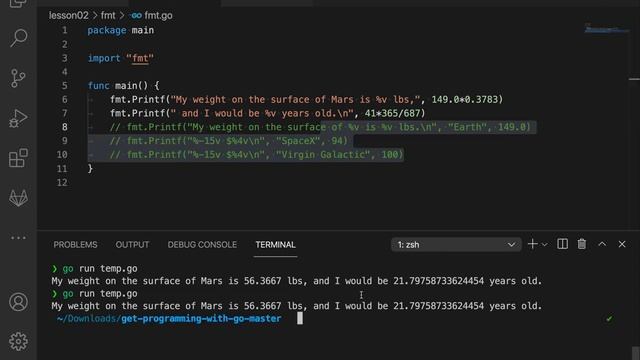640x360 pixels.
Task: Open the Search view in the activity bar
Action: tap(18, 38)
